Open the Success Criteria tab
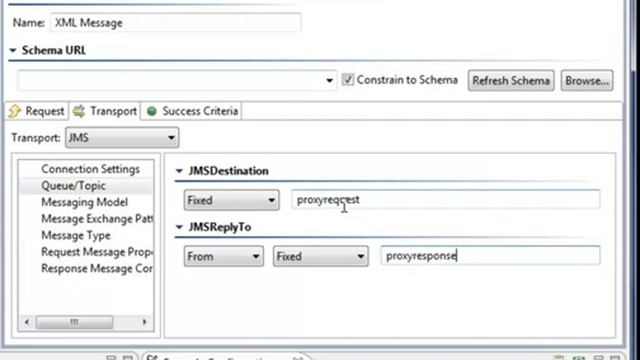 point(192,111)
